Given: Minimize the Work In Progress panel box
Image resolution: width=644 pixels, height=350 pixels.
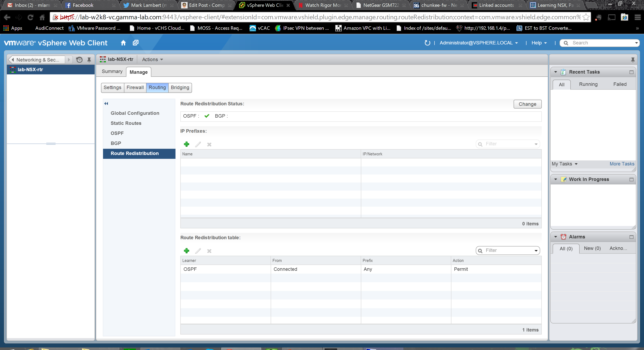Looking at the screenshot, I should [631, 179].
